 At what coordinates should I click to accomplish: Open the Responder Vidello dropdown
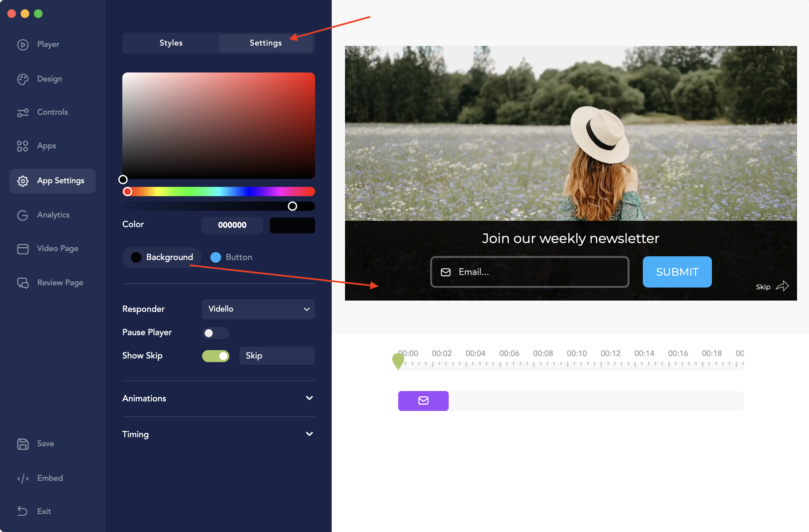(x=258, y=309)
